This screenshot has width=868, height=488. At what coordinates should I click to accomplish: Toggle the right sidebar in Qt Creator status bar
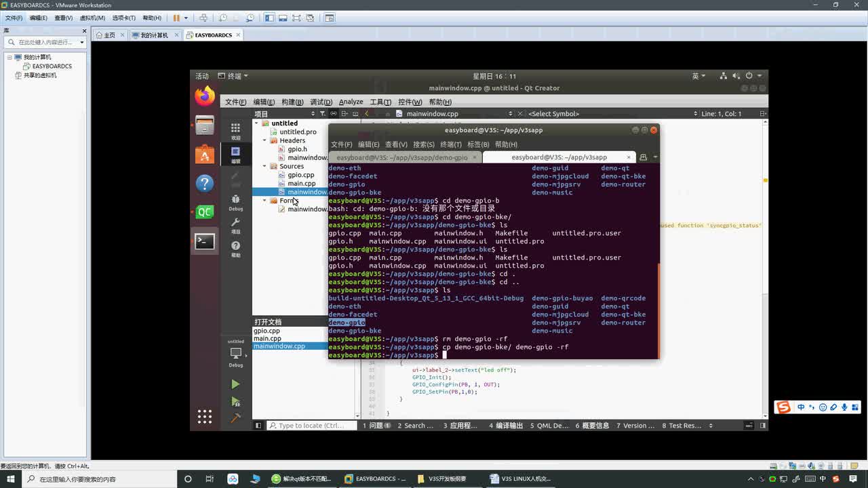coord(763,426)
